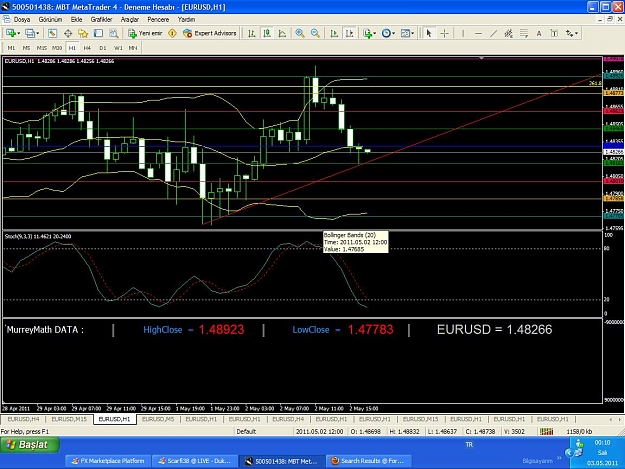625x469 pixels.
Task: Switch to D1 daily timeframe
Action: coord(103,48)
